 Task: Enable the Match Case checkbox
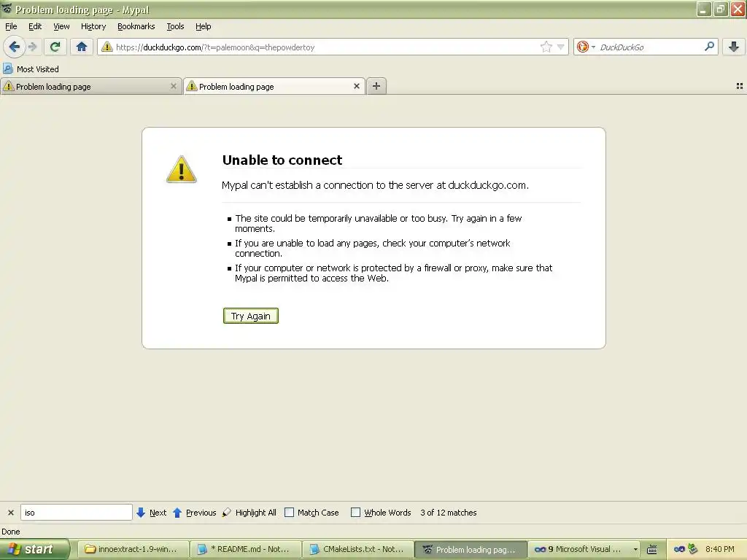click(289, 513)
